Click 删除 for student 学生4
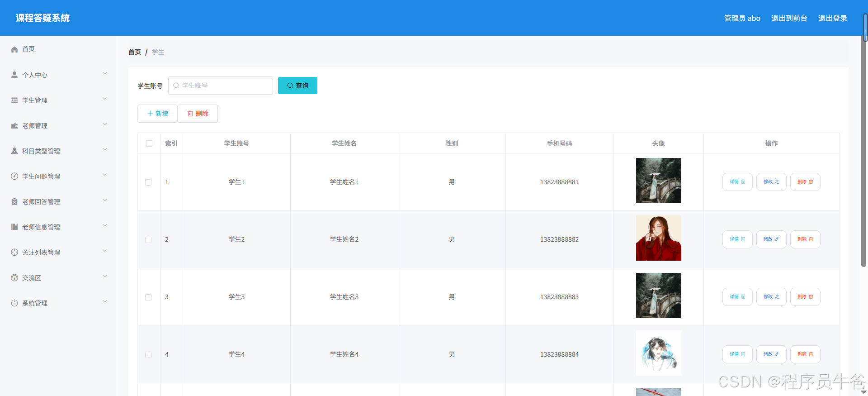The image size is (868, 396). [805, 354]
